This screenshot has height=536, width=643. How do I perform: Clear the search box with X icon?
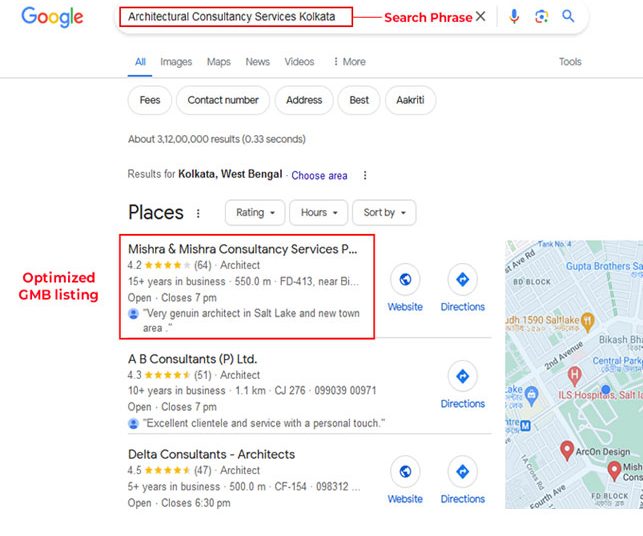(x=480, y=17)
